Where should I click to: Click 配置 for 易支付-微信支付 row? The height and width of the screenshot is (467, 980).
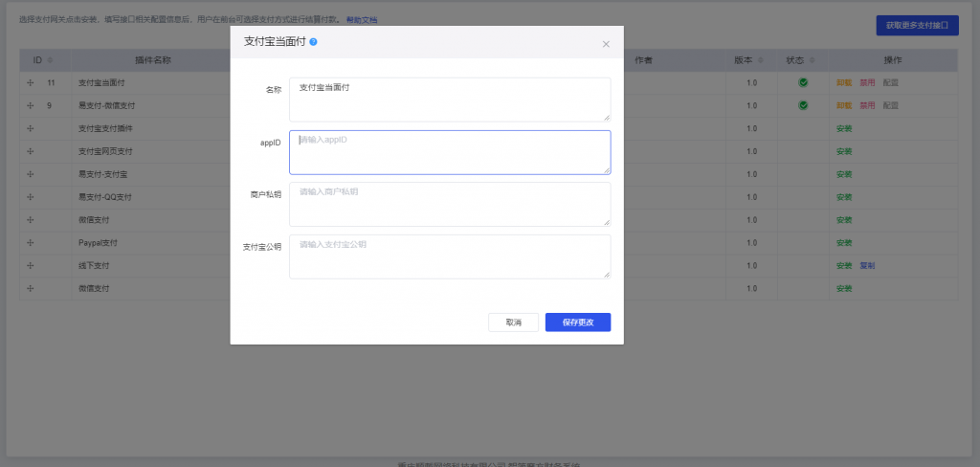(x=891, y=105)
